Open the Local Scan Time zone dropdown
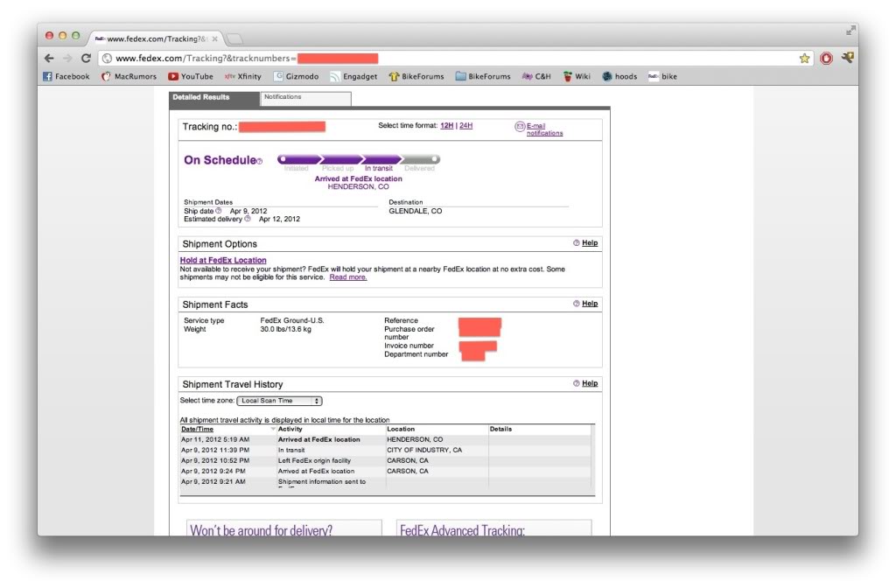 (279, 401)
